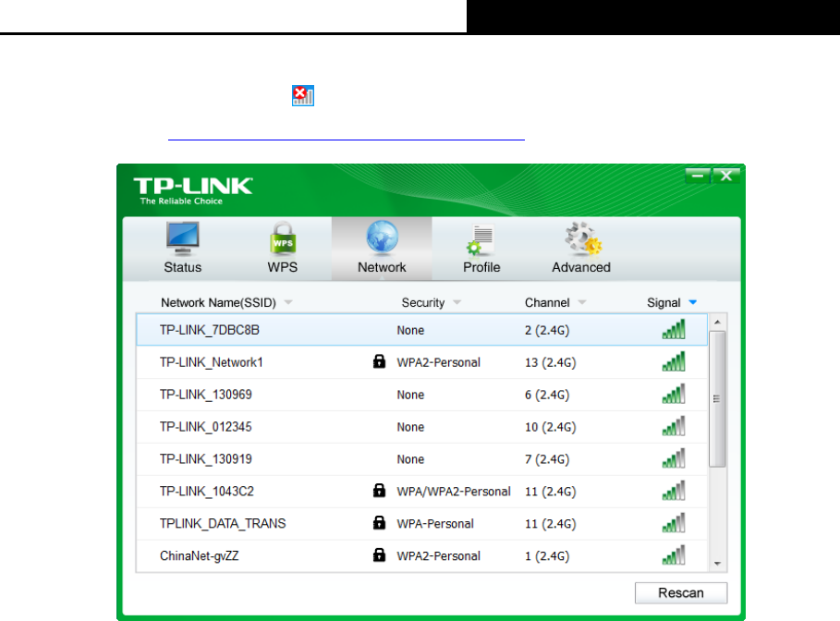
Task: Click the scrollbar up arrow
Action: (717, 322)
